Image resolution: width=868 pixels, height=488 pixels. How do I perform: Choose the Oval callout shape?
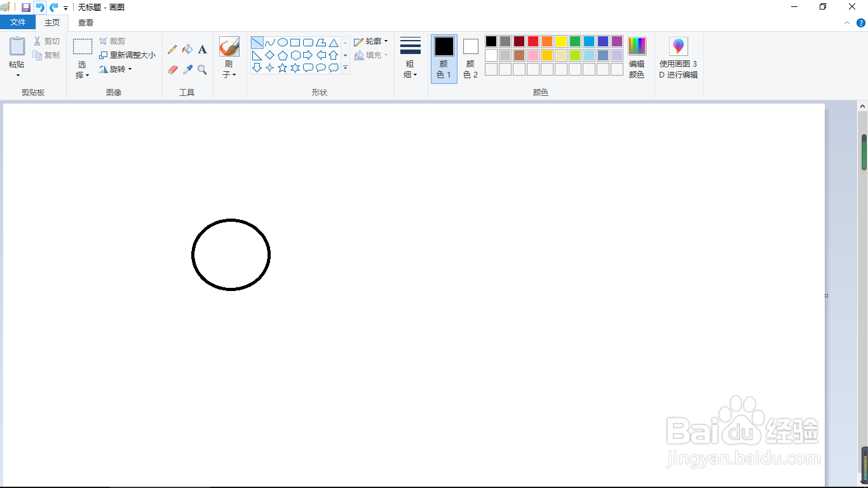321,67
